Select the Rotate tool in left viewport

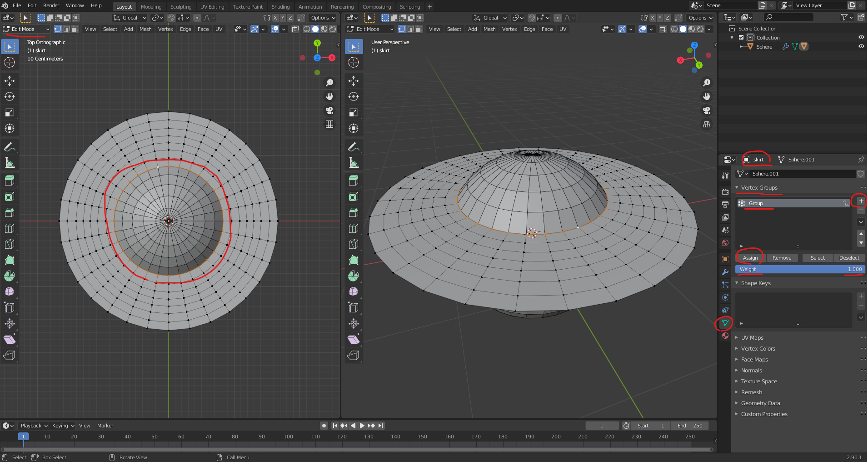click(x=10, y=97)
